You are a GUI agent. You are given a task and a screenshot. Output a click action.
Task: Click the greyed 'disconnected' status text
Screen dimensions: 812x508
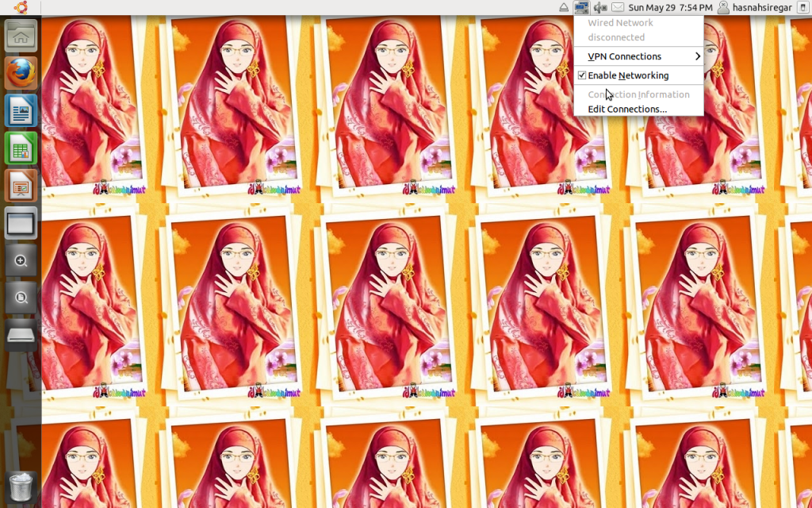coord(616,37)
